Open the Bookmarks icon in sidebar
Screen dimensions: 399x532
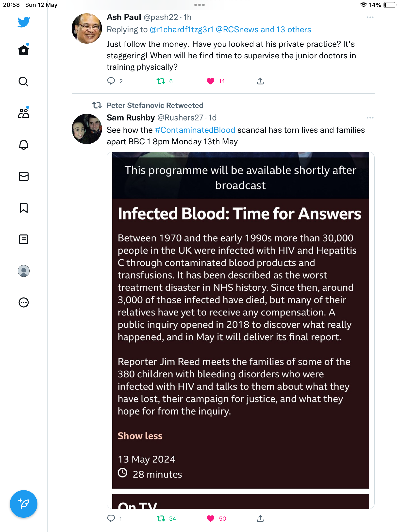24,208
